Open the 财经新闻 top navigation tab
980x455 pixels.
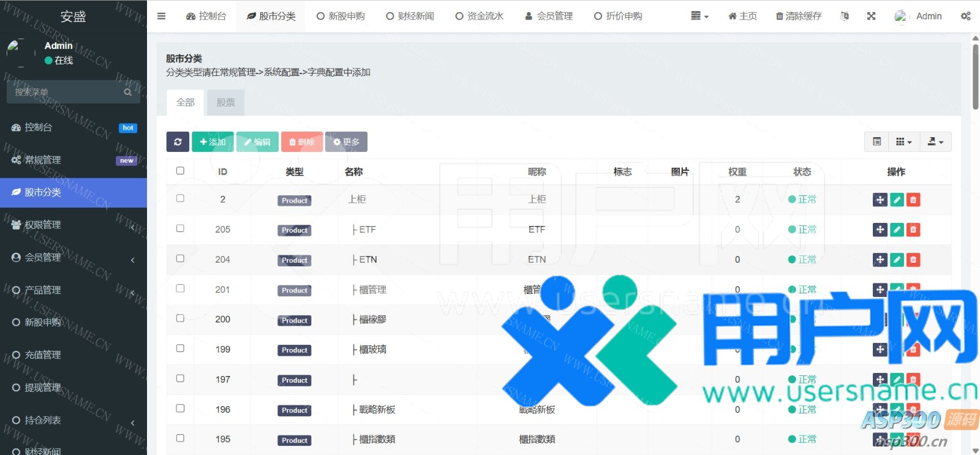click(x=410, y=16)
